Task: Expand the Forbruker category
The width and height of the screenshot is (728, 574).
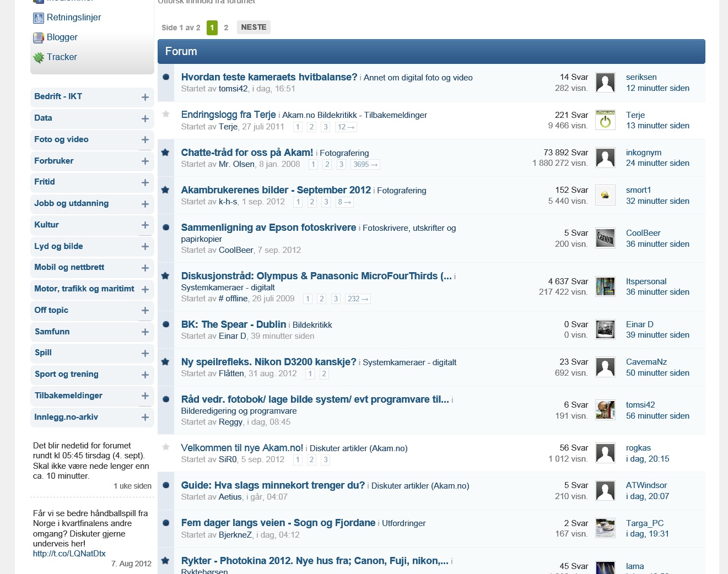Action: (145, 161)
